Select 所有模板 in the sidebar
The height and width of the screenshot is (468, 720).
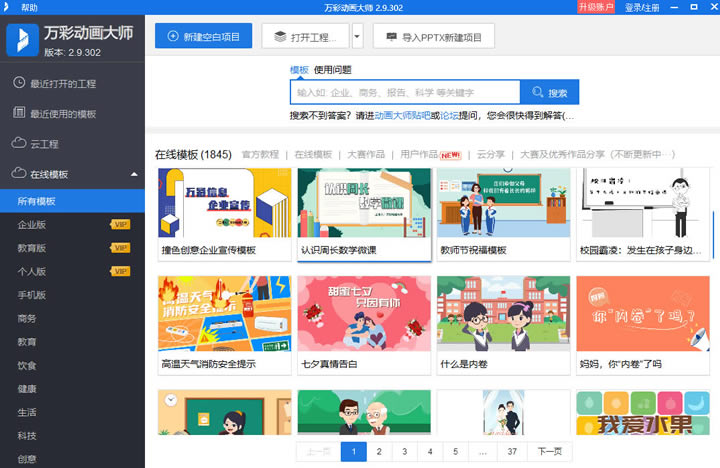(72, 201)
